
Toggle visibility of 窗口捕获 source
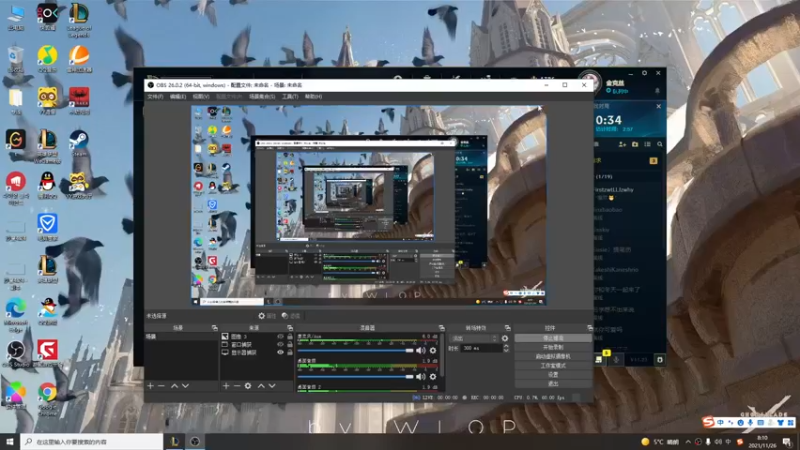(x=280, y=344)
